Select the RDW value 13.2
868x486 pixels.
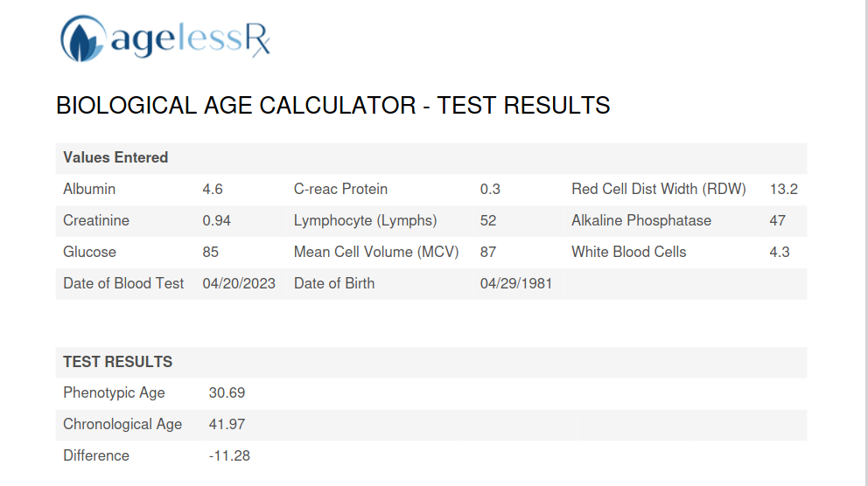pyautogui.click(x=783, y=189)
